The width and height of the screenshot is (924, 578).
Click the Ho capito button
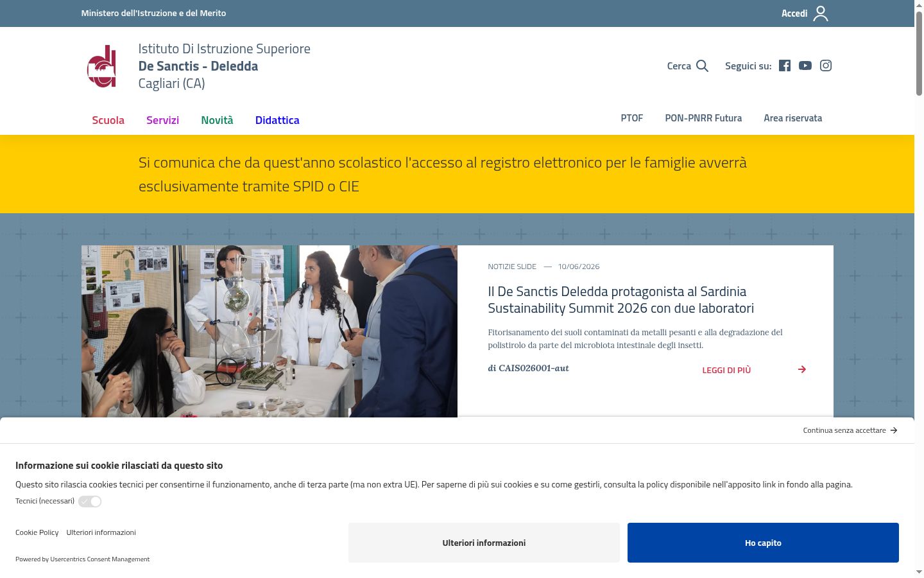[763, 543]
